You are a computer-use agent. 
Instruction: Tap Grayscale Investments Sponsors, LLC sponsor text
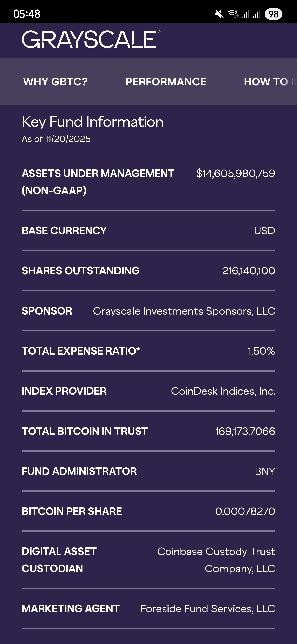pos(184,311)
